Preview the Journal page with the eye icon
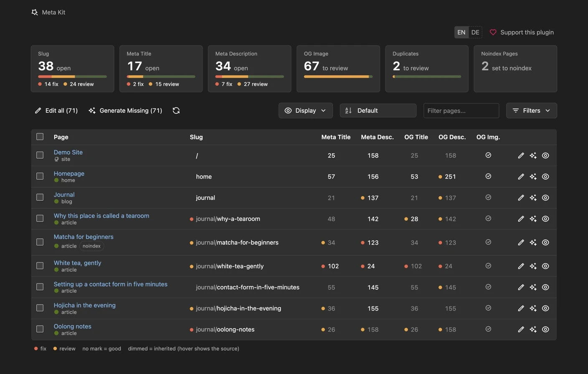588x374 pixels. tap(545, 198)
